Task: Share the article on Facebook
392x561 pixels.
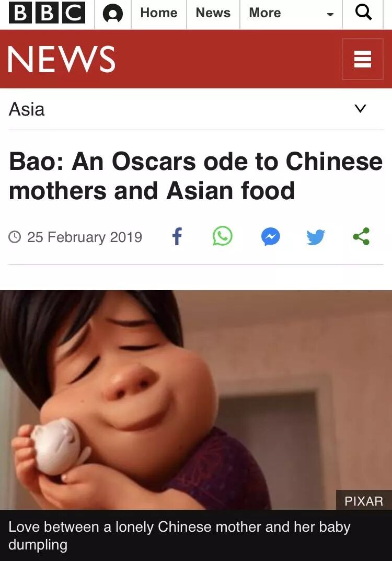Action: point(177,236)
